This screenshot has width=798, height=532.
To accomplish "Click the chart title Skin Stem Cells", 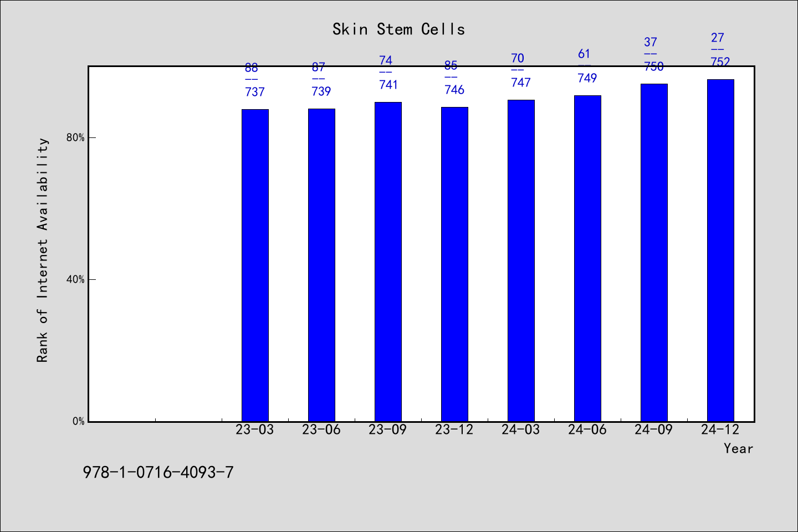I will [398, 29].
